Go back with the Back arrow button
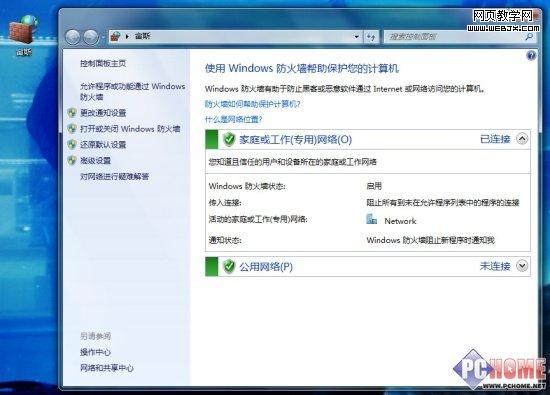 tap(73, 37)
